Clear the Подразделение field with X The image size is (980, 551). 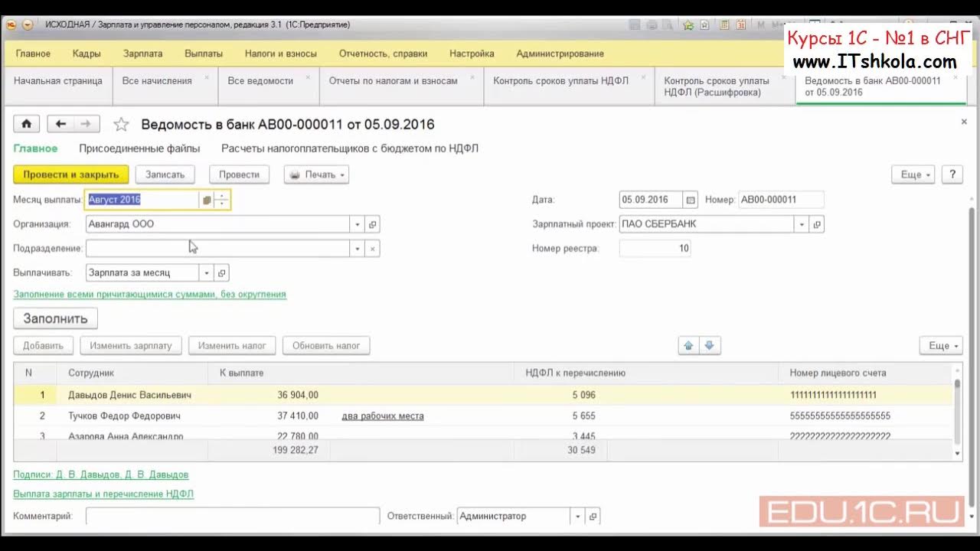(373, 249)
